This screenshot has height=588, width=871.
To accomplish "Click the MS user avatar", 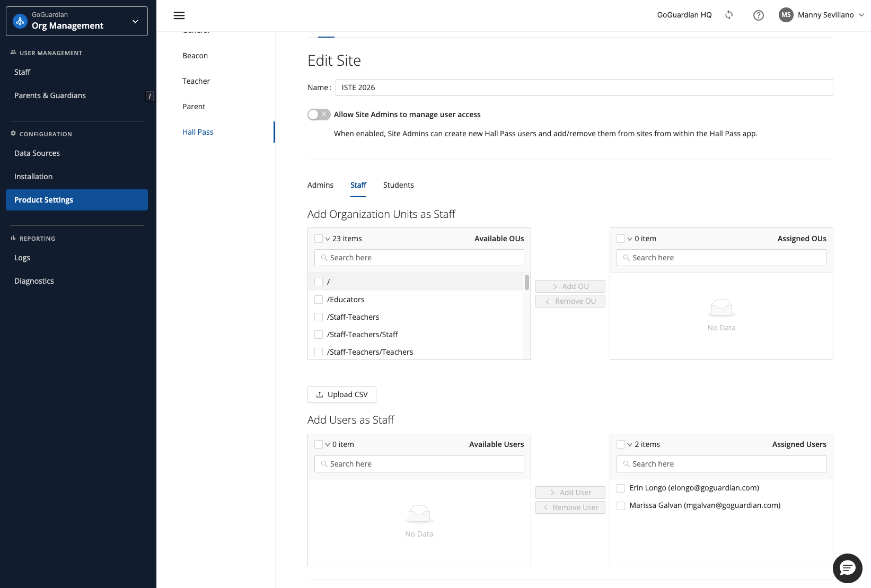I will click(786, 15).
